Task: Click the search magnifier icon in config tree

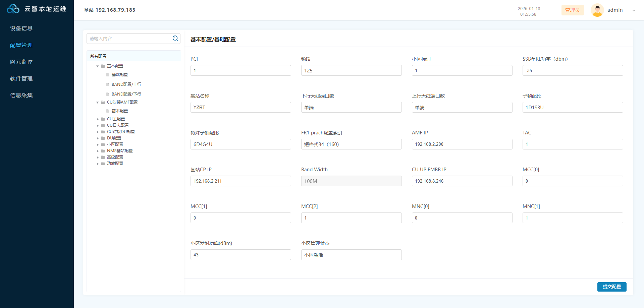Action: click(175, 39)
